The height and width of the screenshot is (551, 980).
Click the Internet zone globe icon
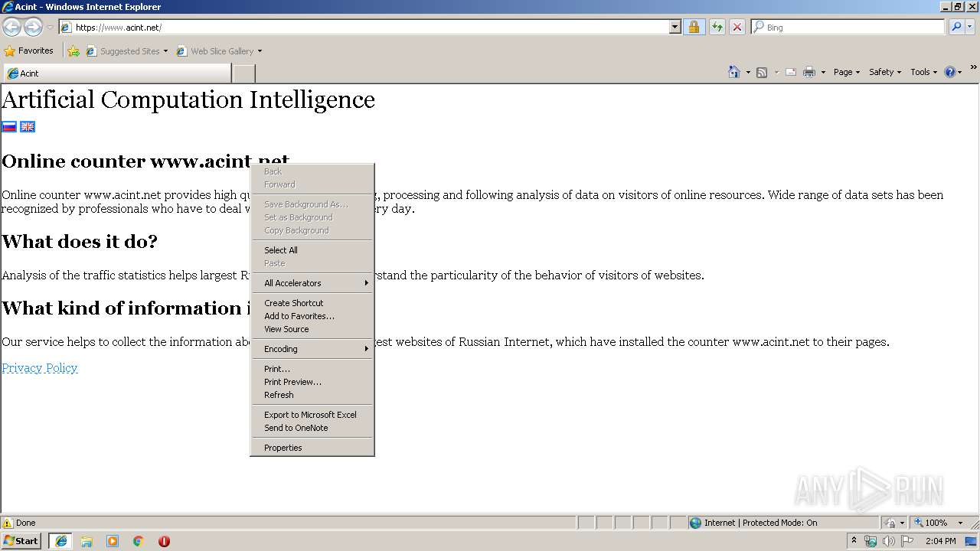coord(695,523)
